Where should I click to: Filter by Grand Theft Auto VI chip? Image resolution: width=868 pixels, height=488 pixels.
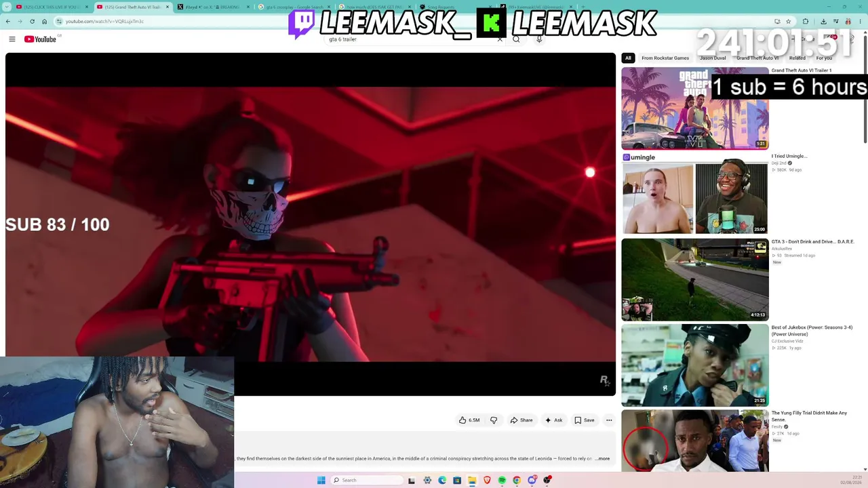(757, 58)
